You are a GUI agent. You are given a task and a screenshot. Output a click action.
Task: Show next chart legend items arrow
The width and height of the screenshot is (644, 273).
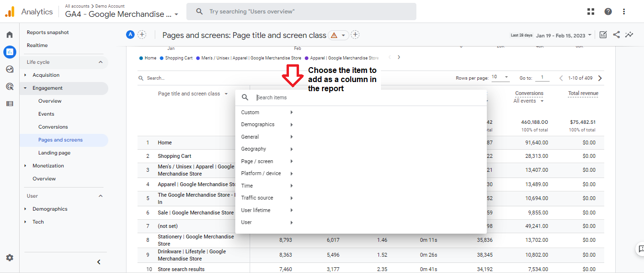pos(399,58)
